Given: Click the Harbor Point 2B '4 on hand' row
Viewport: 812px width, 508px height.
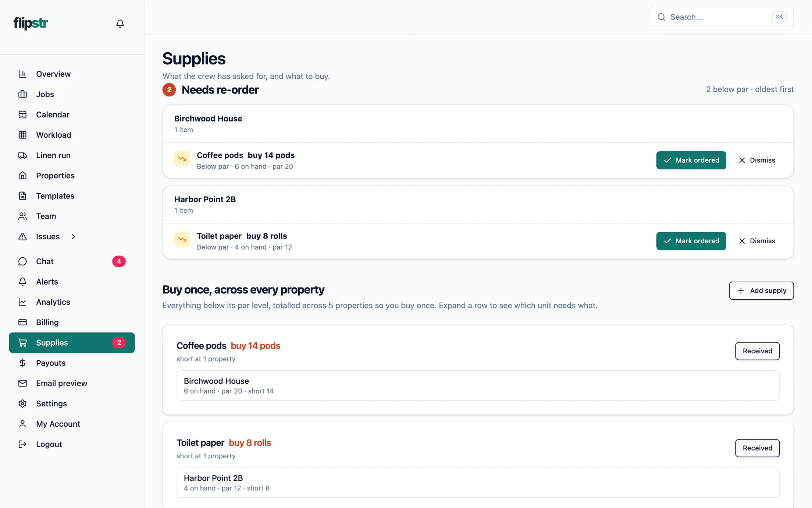Looking at the screenshot, I should (478, 483).
